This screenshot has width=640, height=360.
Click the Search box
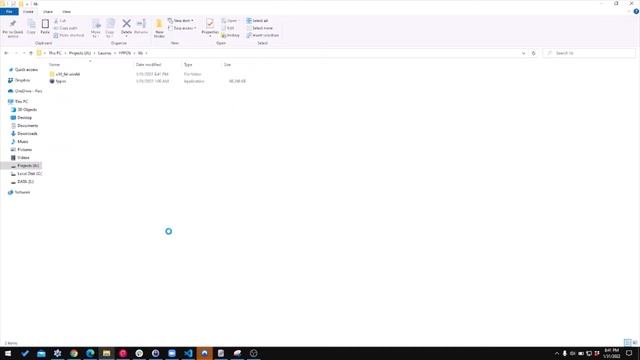[589, 53]
